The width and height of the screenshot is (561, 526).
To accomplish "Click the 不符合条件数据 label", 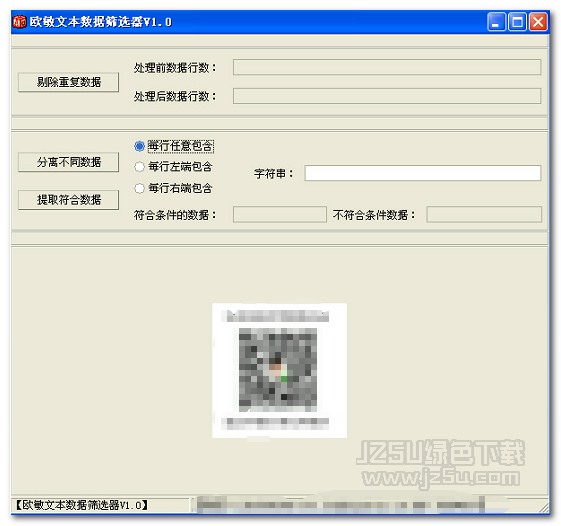I will pyautogui.click(x=374, y=215).
